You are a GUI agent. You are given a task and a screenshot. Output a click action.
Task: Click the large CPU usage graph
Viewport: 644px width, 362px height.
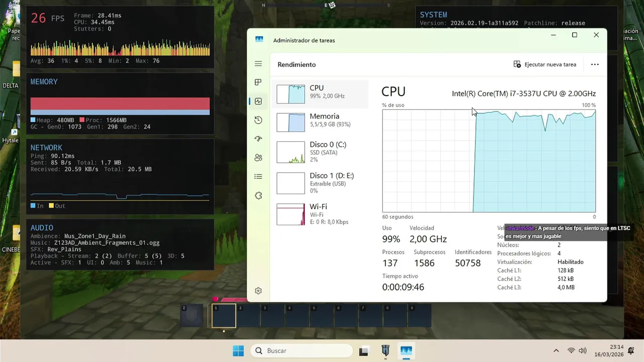tap(489, 161)
